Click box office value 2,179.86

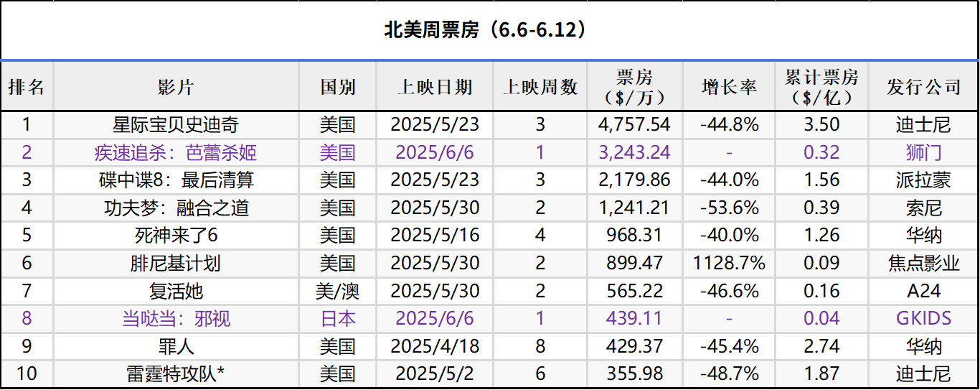(x=634, y=180)
